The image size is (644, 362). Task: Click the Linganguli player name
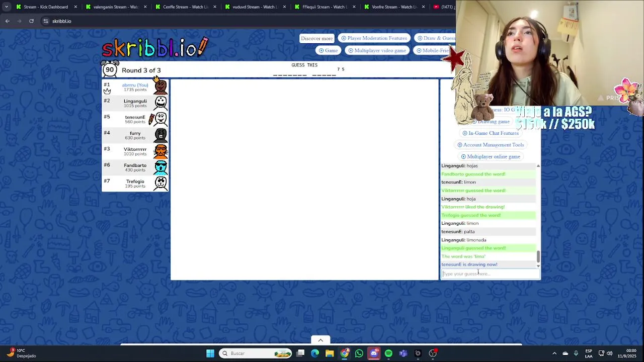click(135, 101)
